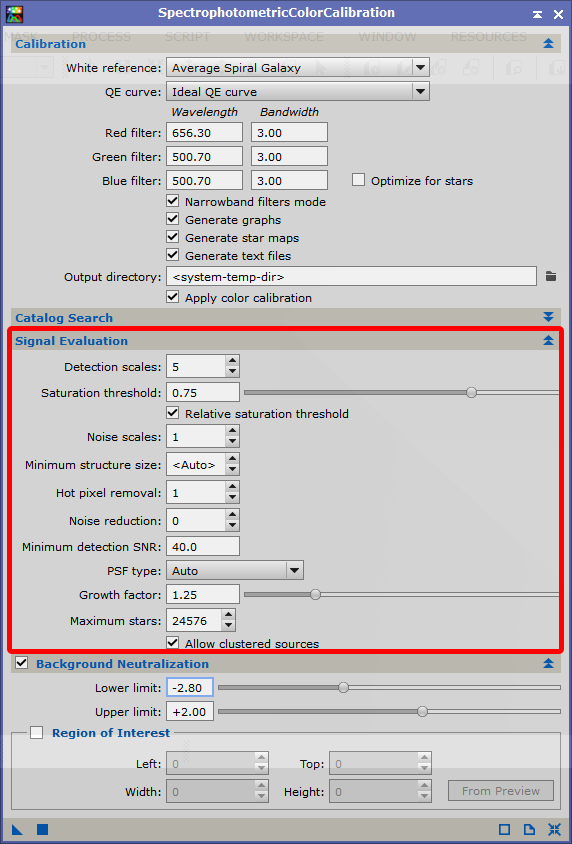Click the track view square icon

tap(505, 829)
